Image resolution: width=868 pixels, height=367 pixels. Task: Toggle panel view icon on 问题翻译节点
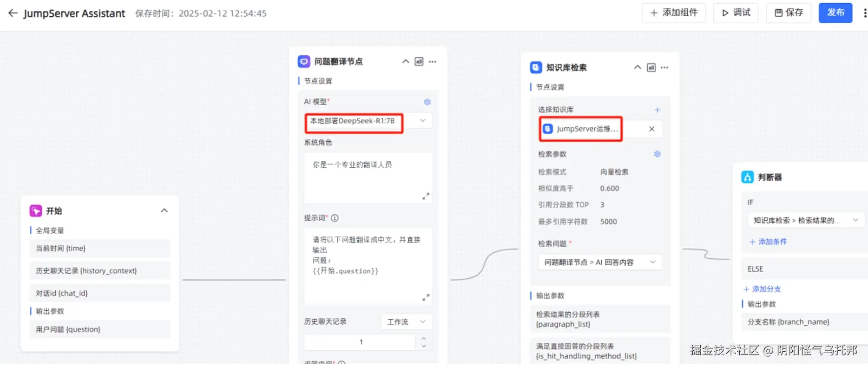(x=419, y=62)
